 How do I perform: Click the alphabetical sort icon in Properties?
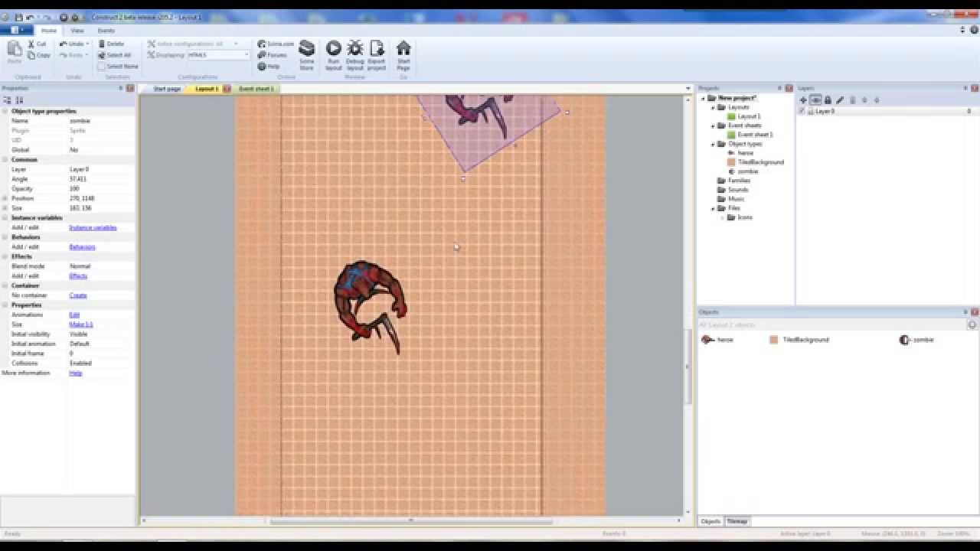point(19,100)
